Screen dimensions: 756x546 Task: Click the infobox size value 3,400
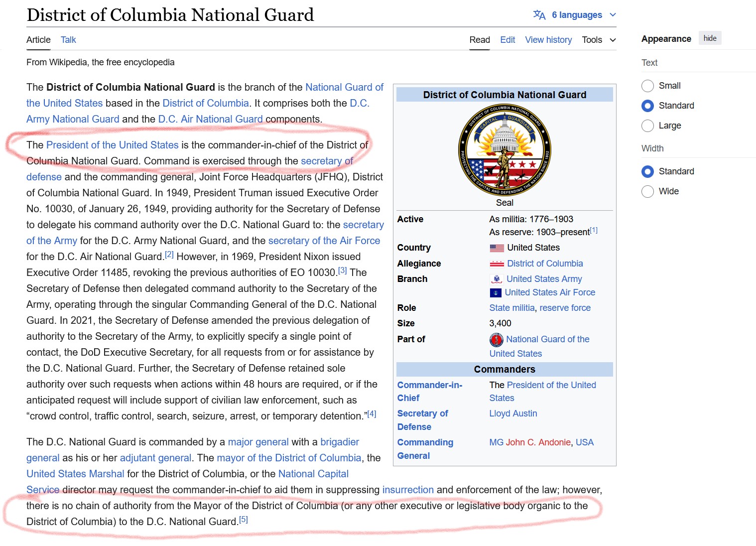[x=500, y=323]
